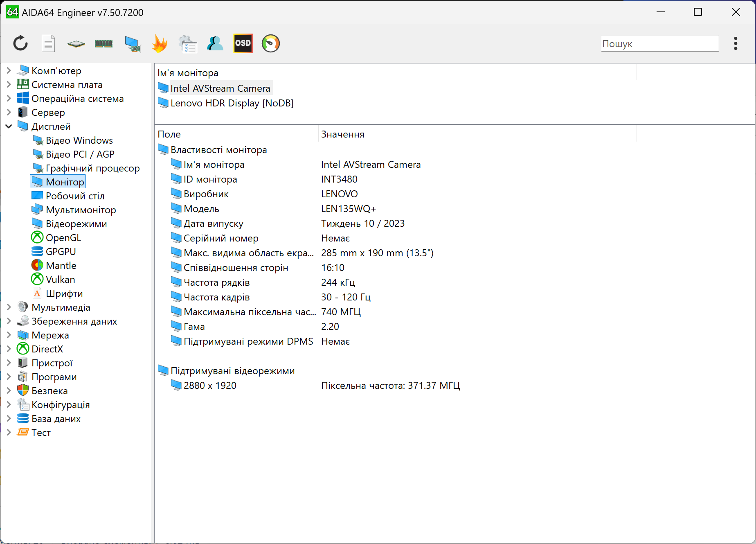Expand the Комп'ютер tree node
Viewport: 756px width, 544px height.
pyautogui.click(x=9, y=71)
